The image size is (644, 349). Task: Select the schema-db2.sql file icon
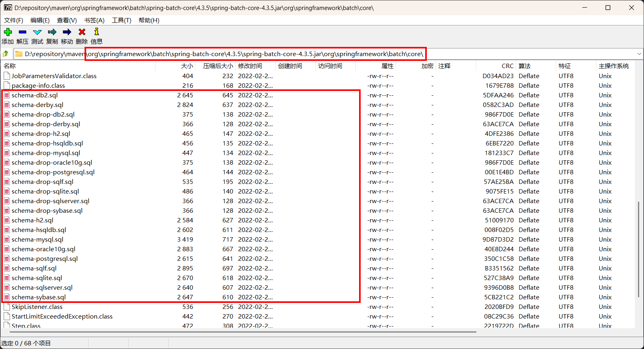7,95
